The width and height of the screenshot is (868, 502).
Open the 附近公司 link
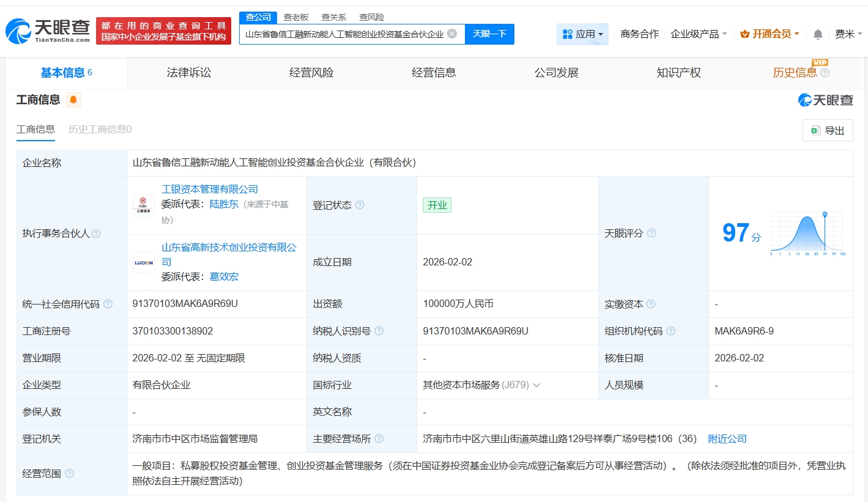pos(727,439)
